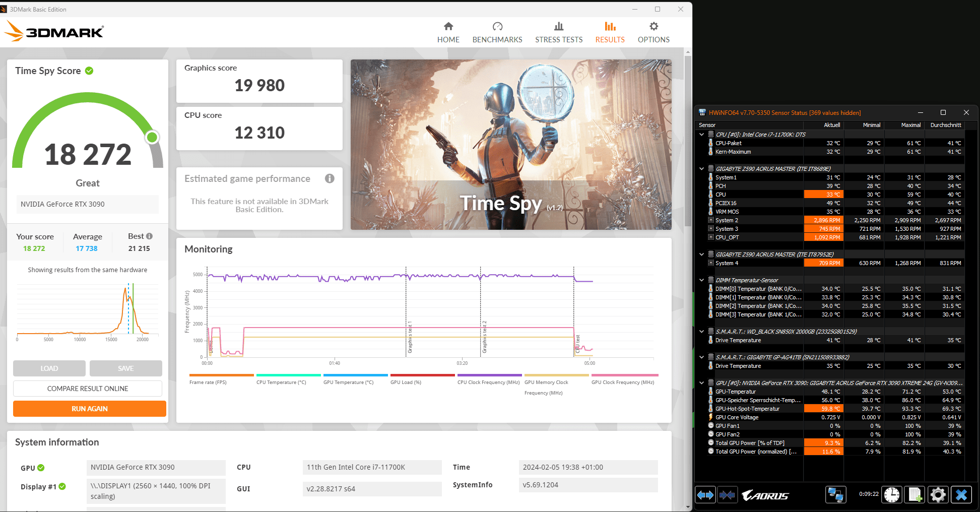Collapse the GPU [#0] RTX 3090 group

701,383
